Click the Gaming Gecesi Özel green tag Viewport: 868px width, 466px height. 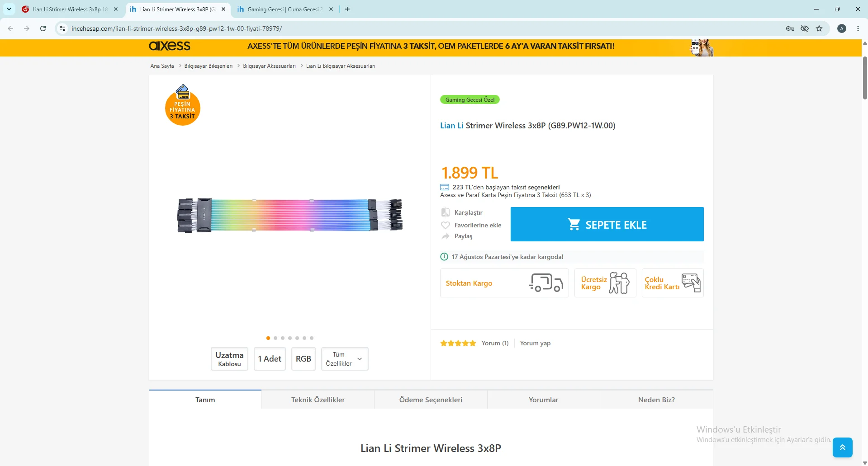point(470,99)
